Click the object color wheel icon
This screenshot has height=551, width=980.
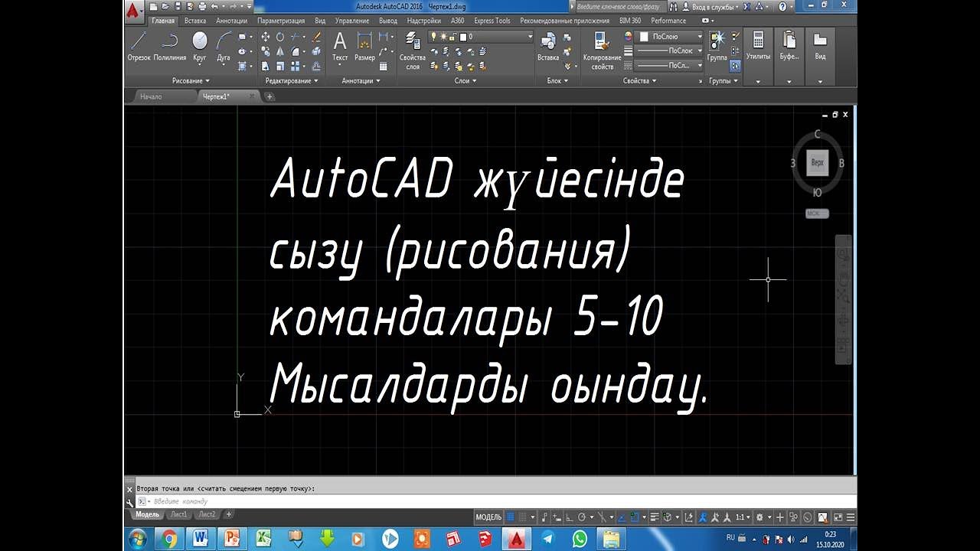click(x=629, y=36)
